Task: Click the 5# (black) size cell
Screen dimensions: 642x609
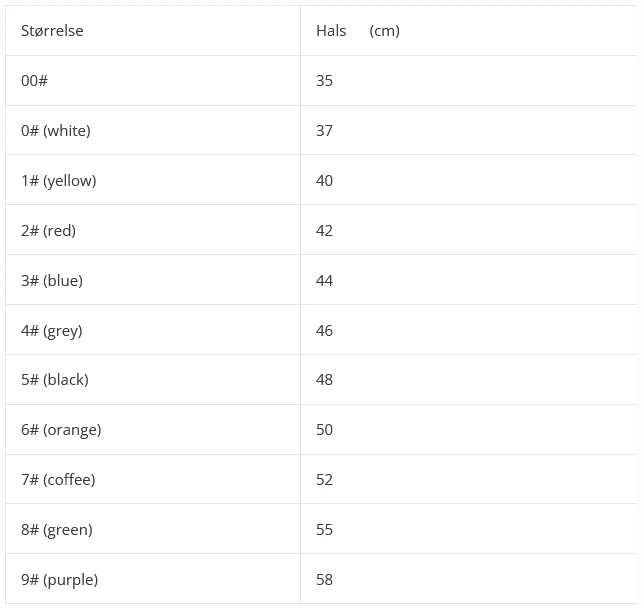Action: click(x=55, y=380)
